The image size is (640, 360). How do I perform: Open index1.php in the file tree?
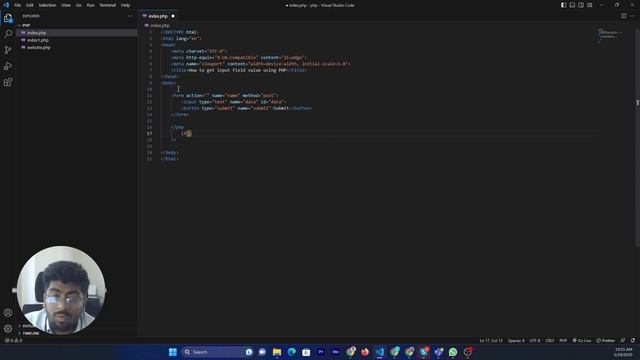[x=38, y=40]
